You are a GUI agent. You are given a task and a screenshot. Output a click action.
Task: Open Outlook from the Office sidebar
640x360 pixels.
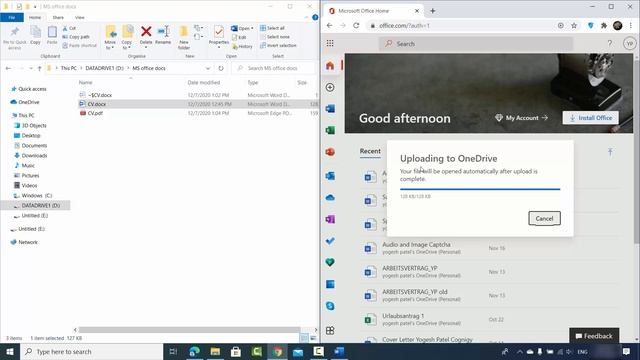pos(330,176)
